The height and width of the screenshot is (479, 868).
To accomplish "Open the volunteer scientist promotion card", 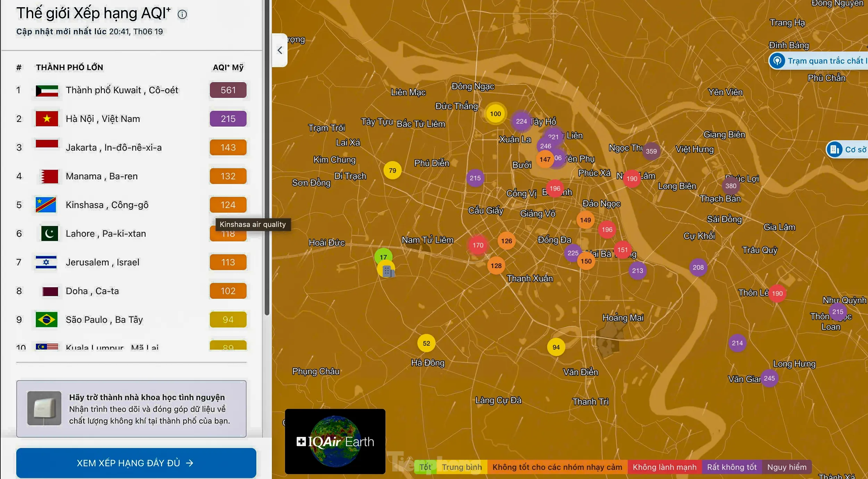I will click(131, 409).
